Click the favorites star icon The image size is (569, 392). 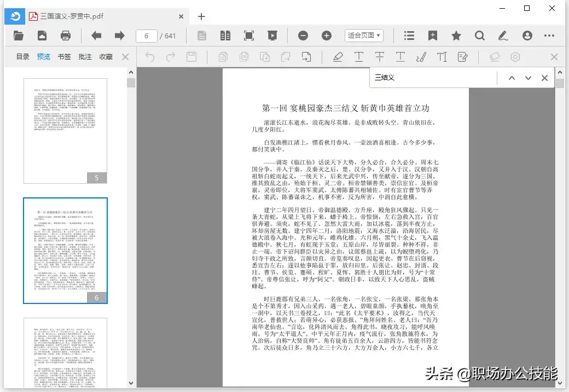[x=456, y=35]
